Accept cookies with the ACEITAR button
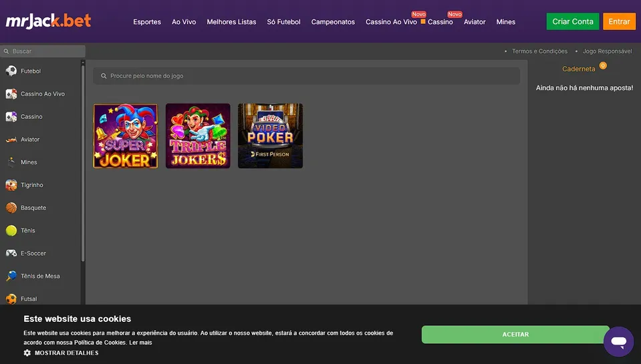This screenshot has width=641, height=364. tap(515, 334)
